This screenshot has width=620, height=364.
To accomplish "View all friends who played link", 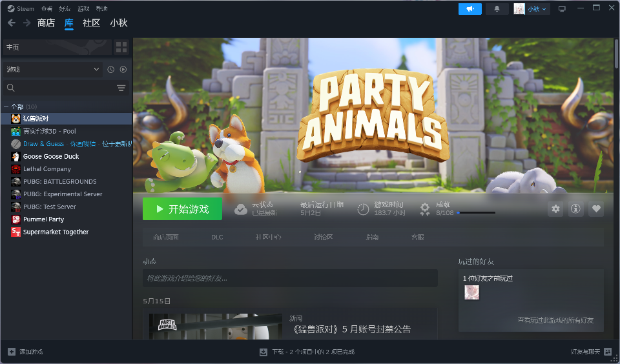I will pyautogui.click(x=555, y=320).
